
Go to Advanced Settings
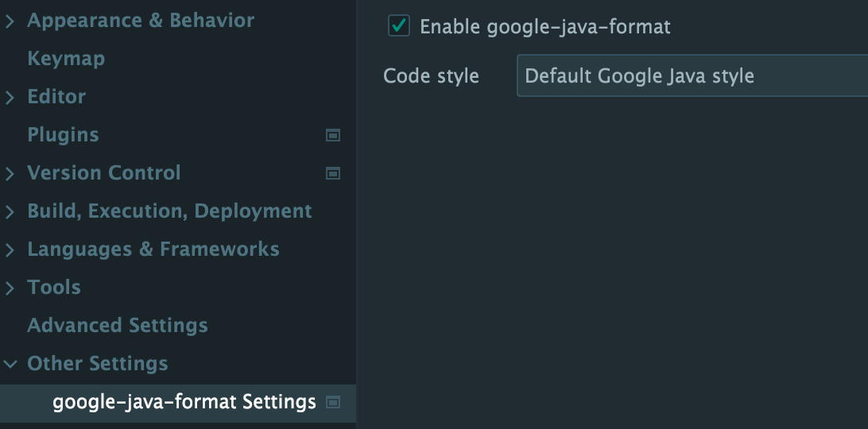(118, 326)
